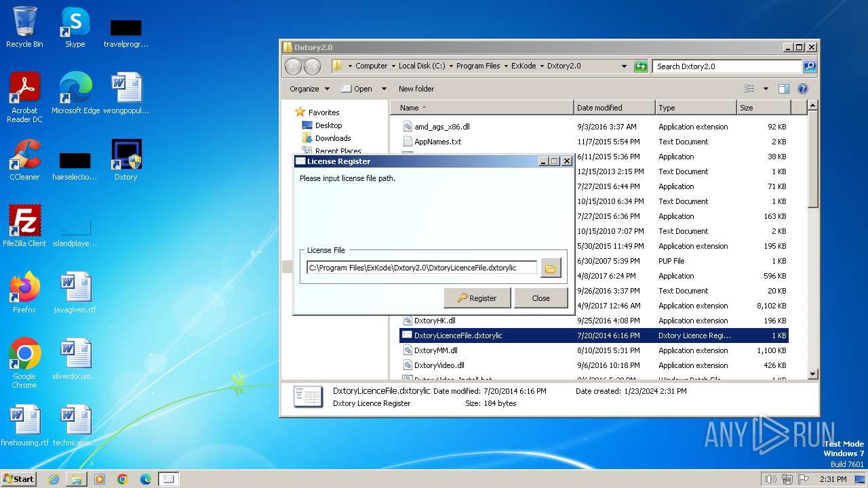Viewport: 868px width, 488px height.
Task: Open the Organize menu
Action: point(309,89)
